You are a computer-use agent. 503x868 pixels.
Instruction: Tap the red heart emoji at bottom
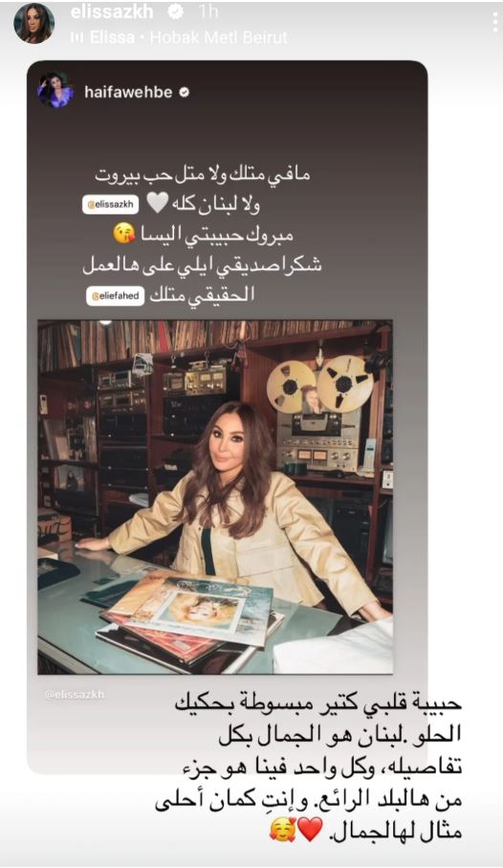coord(310,831)
